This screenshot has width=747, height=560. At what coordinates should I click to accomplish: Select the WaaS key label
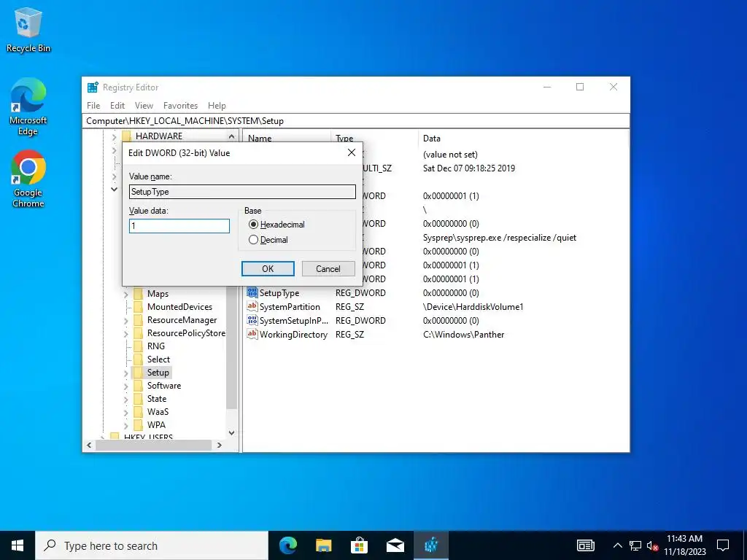point(158,412)
